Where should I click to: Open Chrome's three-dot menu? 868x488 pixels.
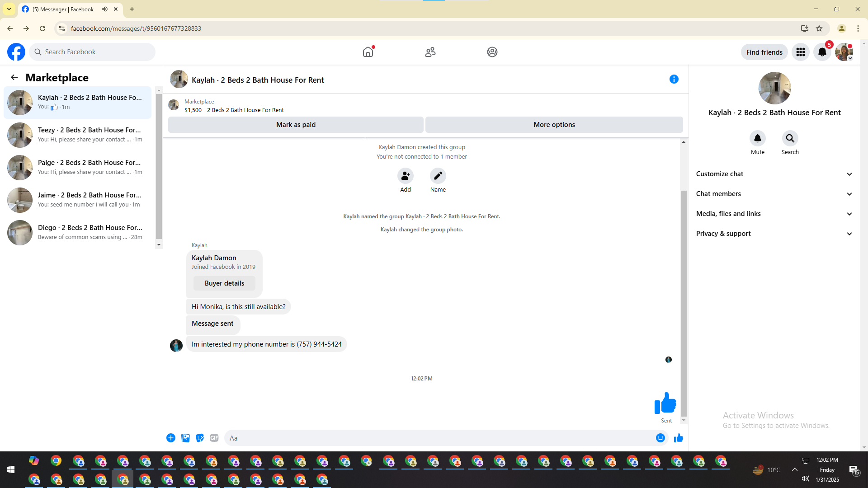pos(858,28)
